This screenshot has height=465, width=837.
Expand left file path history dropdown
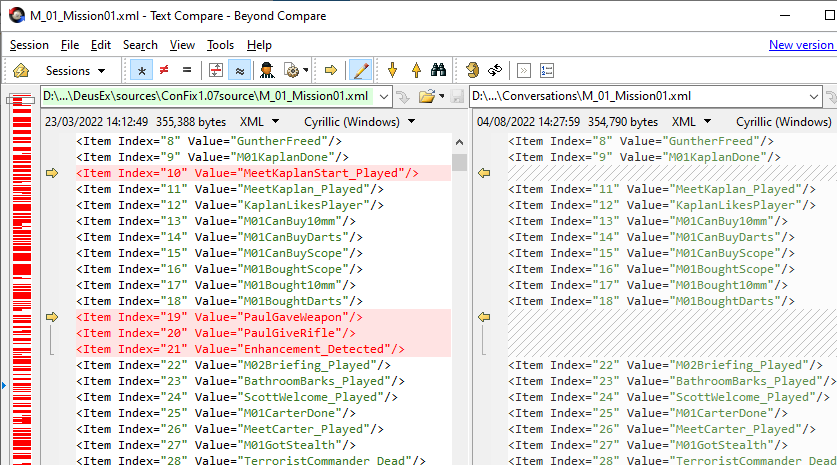point(384,97)
